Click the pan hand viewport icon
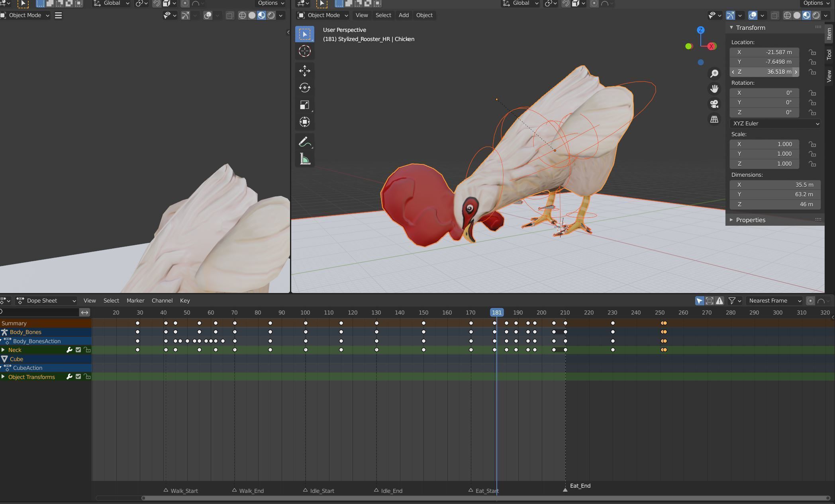Screen dimensions: 835x504 tap(714, 88)
